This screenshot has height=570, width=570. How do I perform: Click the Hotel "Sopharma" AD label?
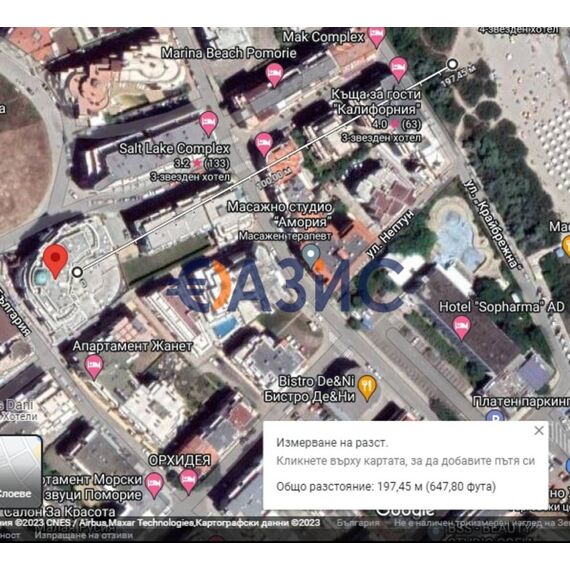pos(502,307)
